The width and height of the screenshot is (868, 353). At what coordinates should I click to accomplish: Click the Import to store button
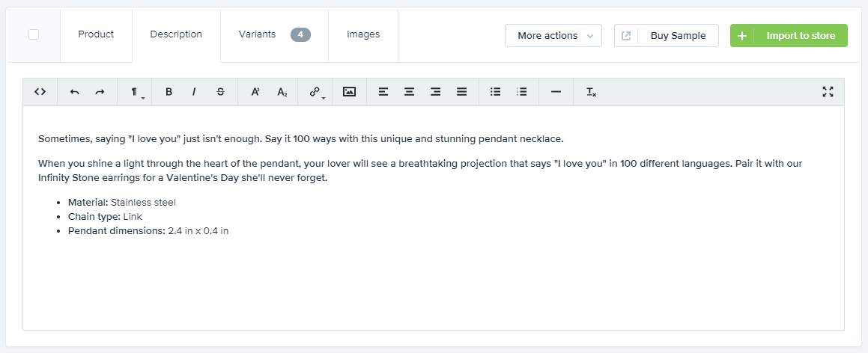pyautogui.click(x=789, y=36)
